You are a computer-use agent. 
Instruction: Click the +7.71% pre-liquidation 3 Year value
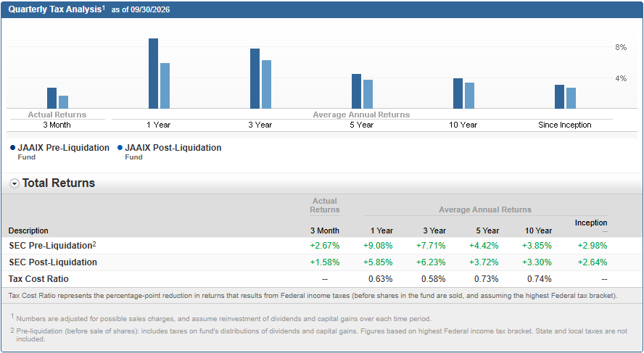coord(431,246)
